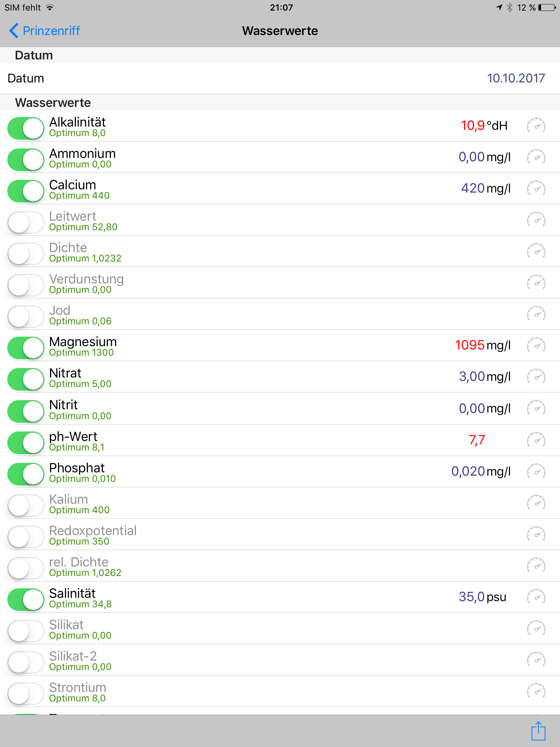Open the gauge icon in Salinität row
The image size is (560, 747).
pos(536,597)
